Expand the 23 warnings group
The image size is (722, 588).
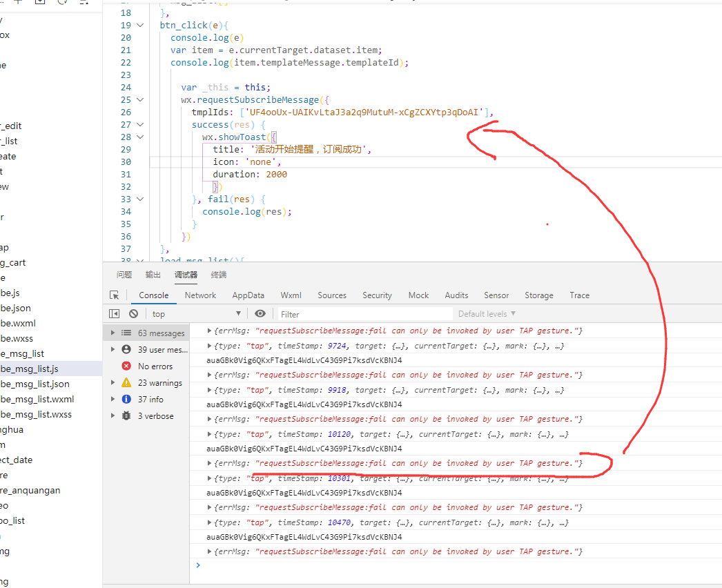[x=113, y=382]
